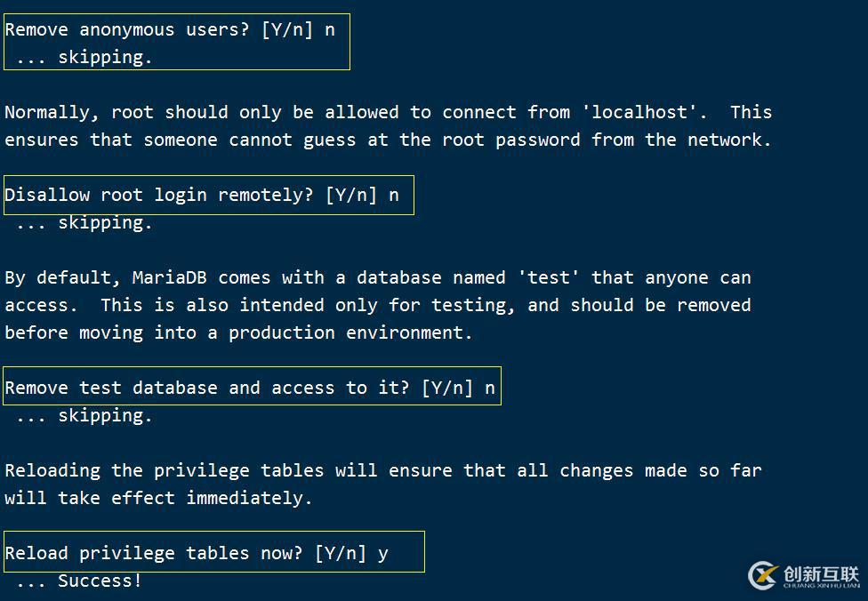Screen dimensions: 868x601
Task: Click the 'before moving into a production environment' line
Action: tap(238, 333)
